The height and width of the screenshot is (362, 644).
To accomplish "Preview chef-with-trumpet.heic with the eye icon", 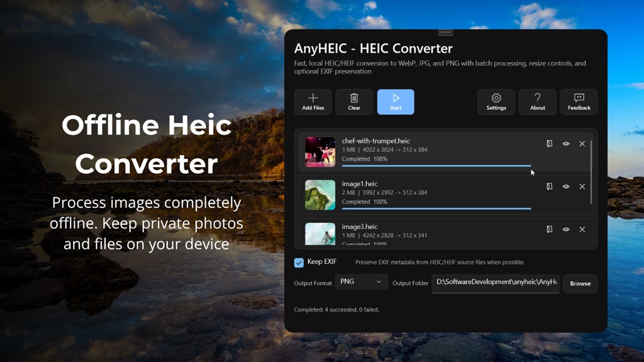I will point(566,144).
